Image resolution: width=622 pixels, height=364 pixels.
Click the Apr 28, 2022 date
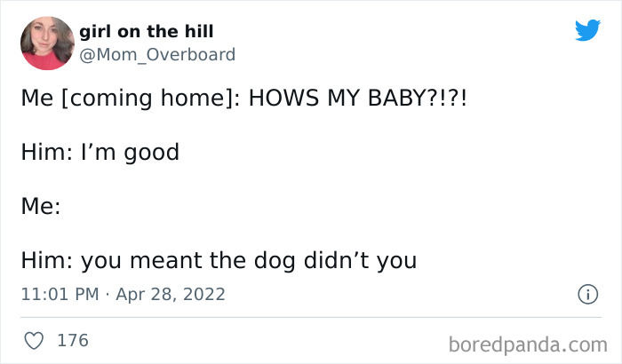(x=171, y=294)
